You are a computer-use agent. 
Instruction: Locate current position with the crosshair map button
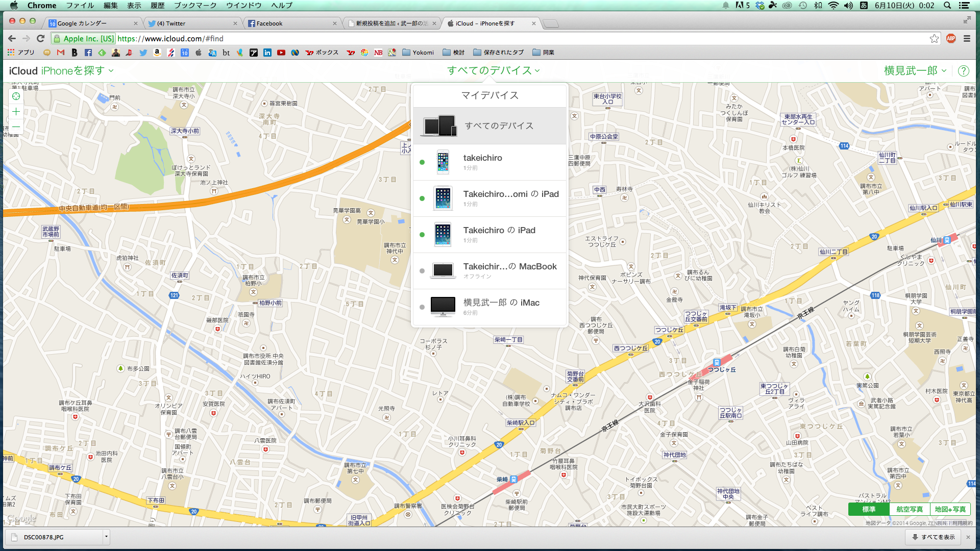pyautogui.click(x=16, y=96)
